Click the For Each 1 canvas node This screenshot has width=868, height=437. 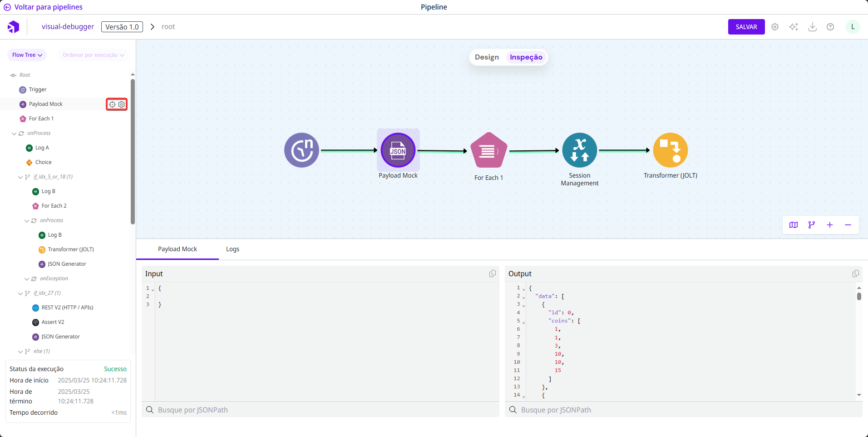488,150
